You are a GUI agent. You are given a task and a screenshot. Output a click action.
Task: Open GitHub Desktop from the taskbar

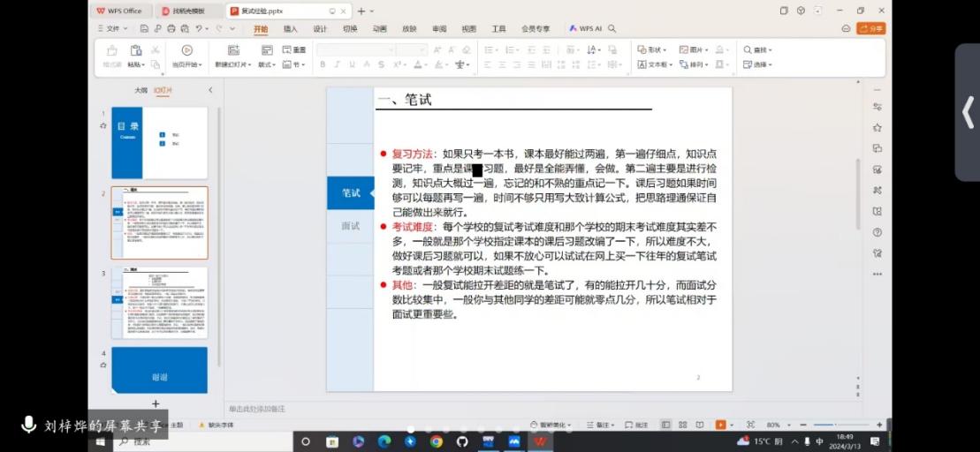coord(461,441)
